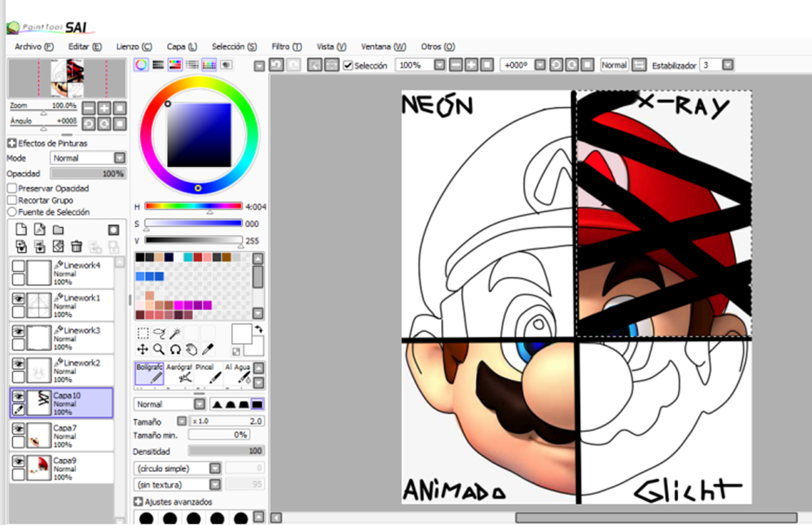Swap foreground and background colors arrow
812x525 pixels.
coord(259,329)
